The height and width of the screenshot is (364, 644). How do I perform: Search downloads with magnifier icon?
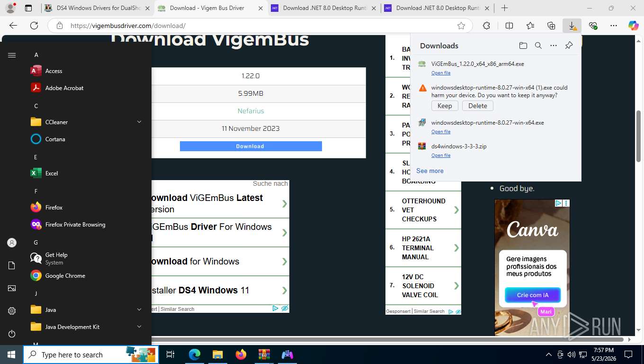(538, 45)
